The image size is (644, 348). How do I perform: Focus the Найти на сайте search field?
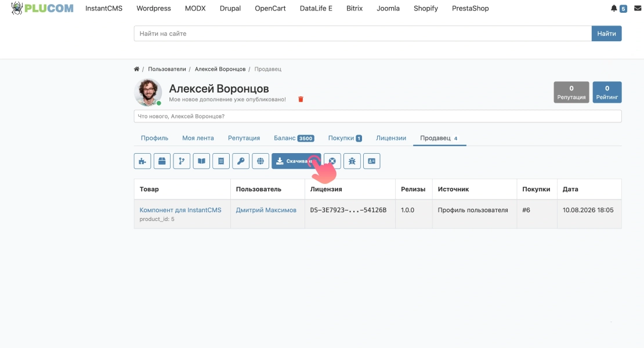(x=363, y=34)
